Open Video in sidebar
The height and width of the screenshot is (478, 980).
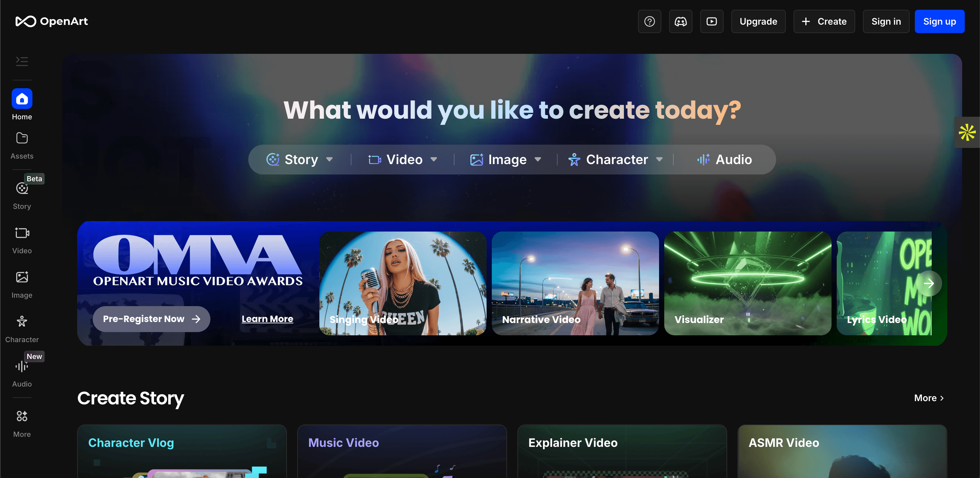22,241
